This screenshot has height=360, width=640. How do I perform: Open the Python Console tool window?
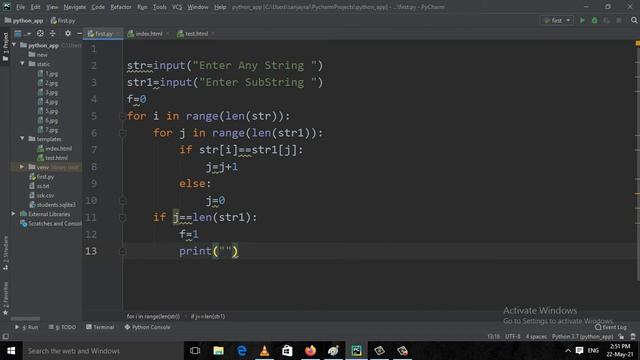147,327
